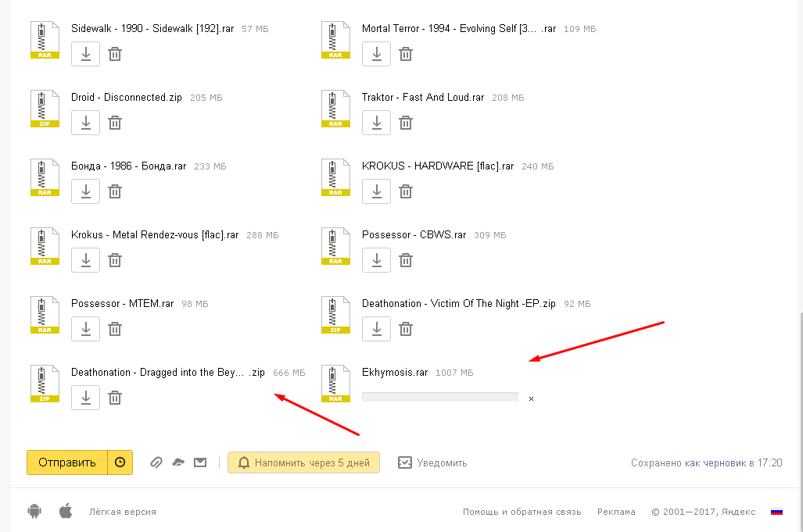Image resolution: width=803 pixels, height=532 pixels.
Task: Click Possessor - MTEM.rar file name
Action: (123, 304)
